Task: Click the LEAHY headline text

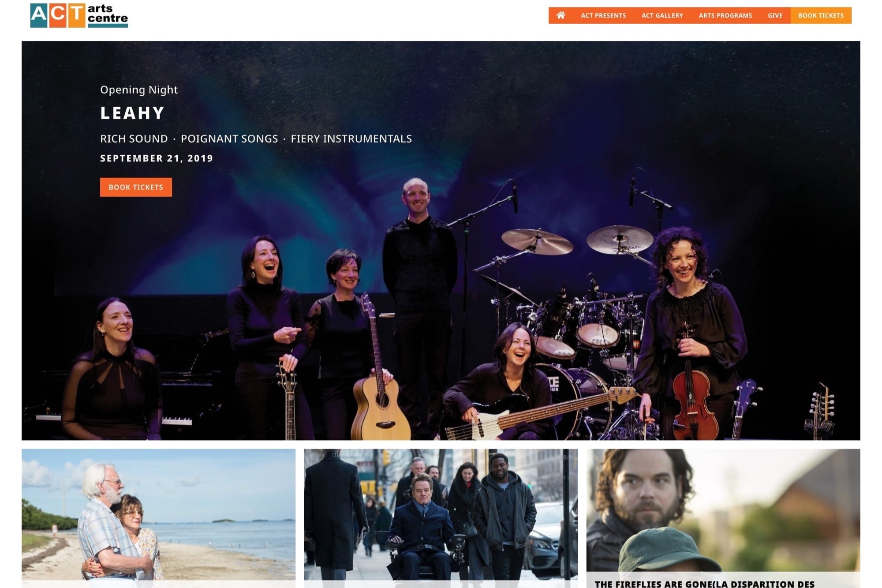Action: click(x=132, y=113)
